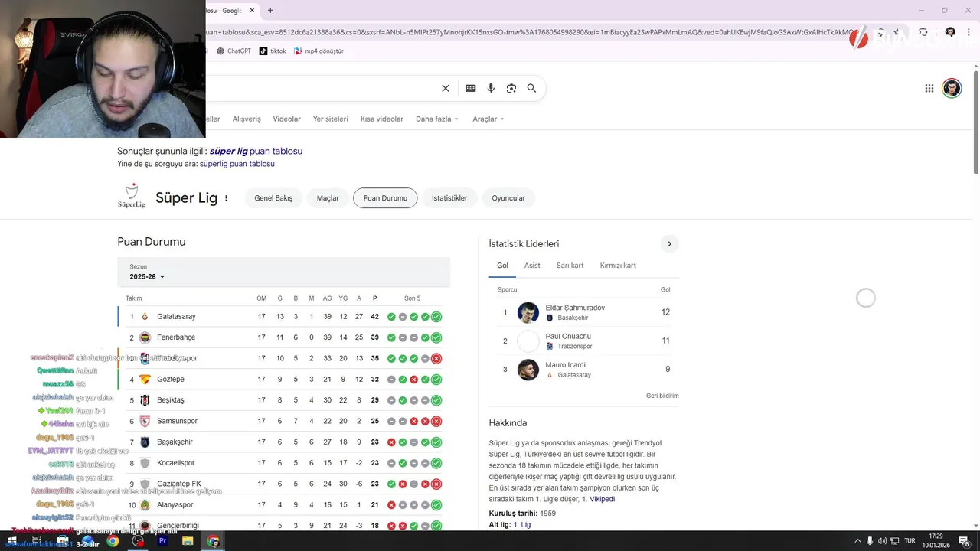Image resolution: width=980 pixels, height=551 pixels.
Task: Open the Google apps grid
Action: 929,88
